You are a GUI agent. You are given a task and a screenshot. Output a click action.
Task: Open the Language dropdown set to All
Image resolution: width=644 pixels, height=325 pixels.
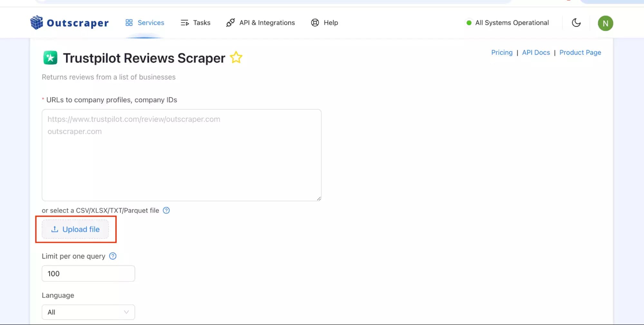tap(88, 312)
